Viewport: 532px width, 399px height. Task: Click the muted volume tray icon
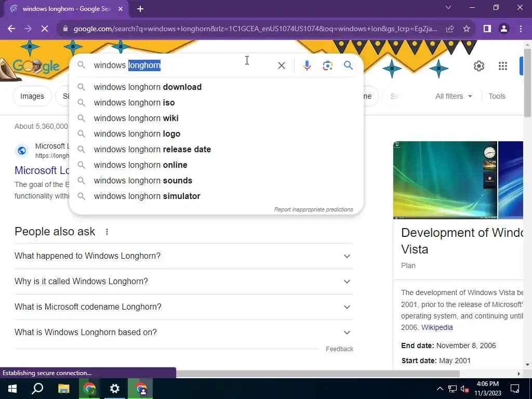pyautogui.click(x=465, y=389)
